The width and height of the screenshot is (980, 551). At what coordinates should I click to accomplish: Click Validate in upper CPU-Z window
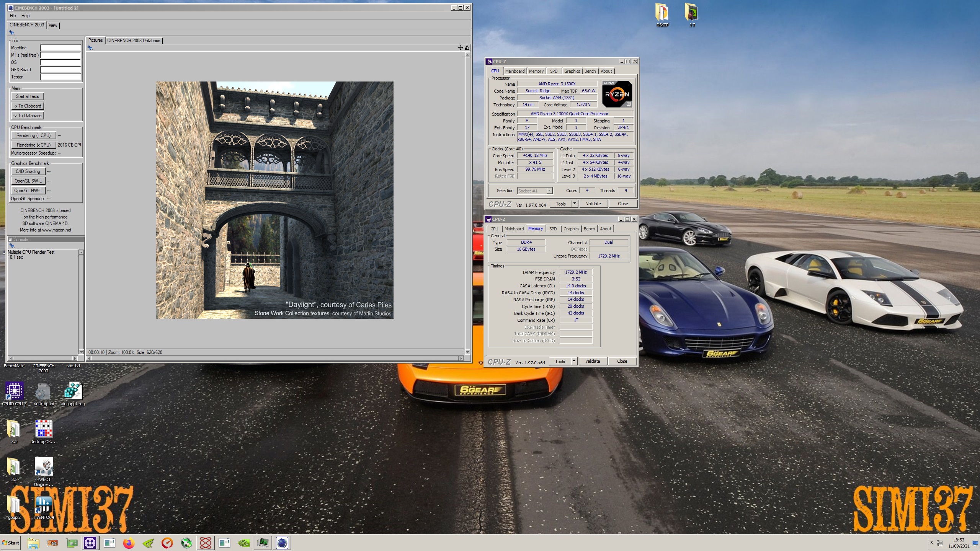click(x=593, y=204)
